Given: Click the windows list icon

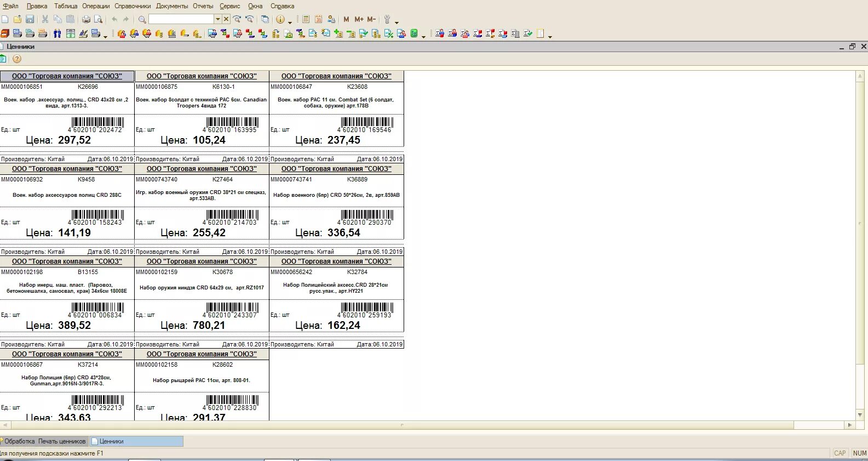Looking at the screenshot, I should pos(265,19).
